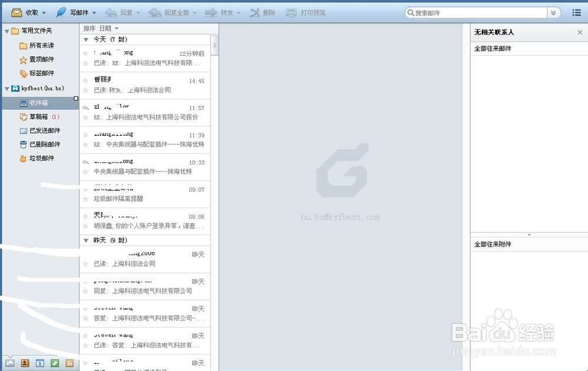Open the 收取 dropdown arrow
This screenshot has width=588, height=371.
[44, 13]
